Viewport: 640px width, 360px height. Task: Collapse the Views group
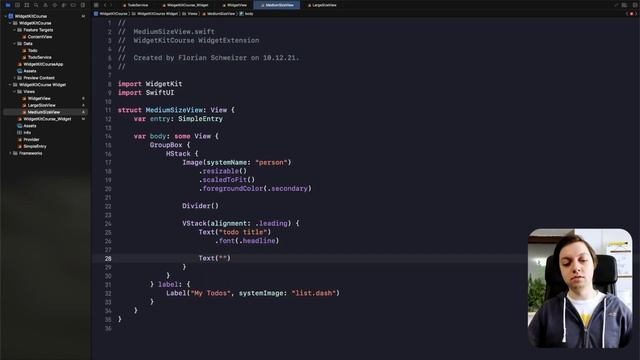tap(15, 92)
